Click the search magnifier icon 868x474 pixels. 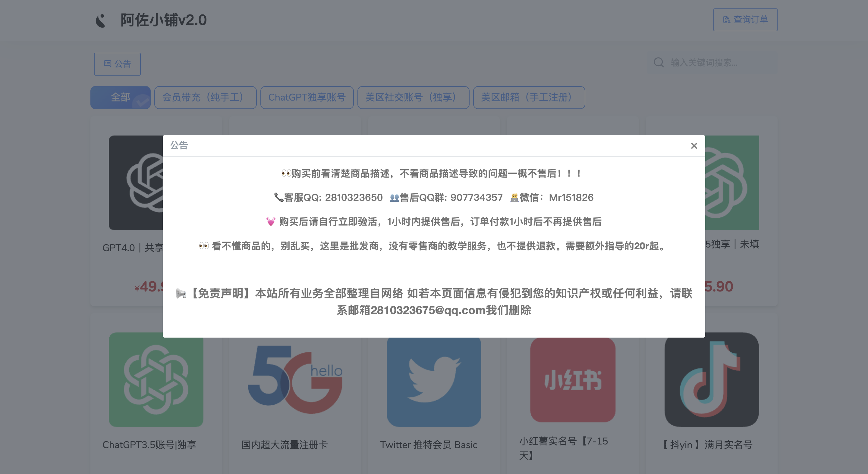point(659,63)
